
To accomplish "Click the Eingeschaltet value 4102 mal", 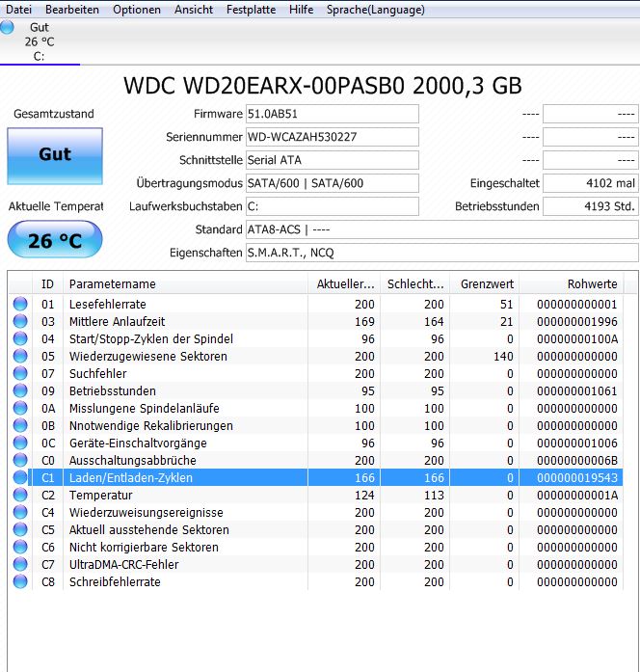I will 591,183.
